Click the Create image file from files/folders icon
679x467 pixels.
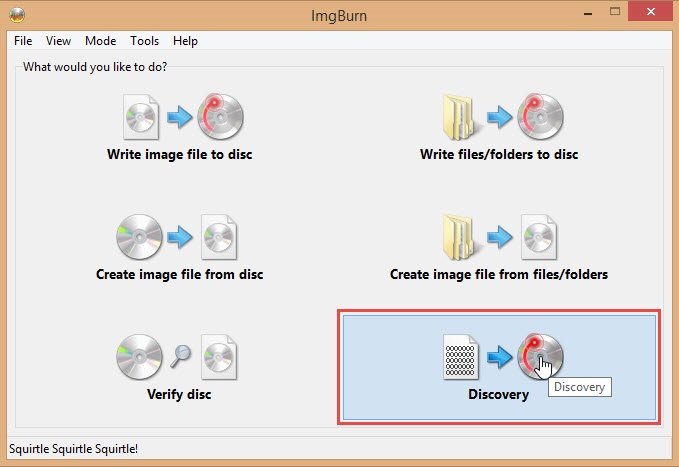pos(500,237)
